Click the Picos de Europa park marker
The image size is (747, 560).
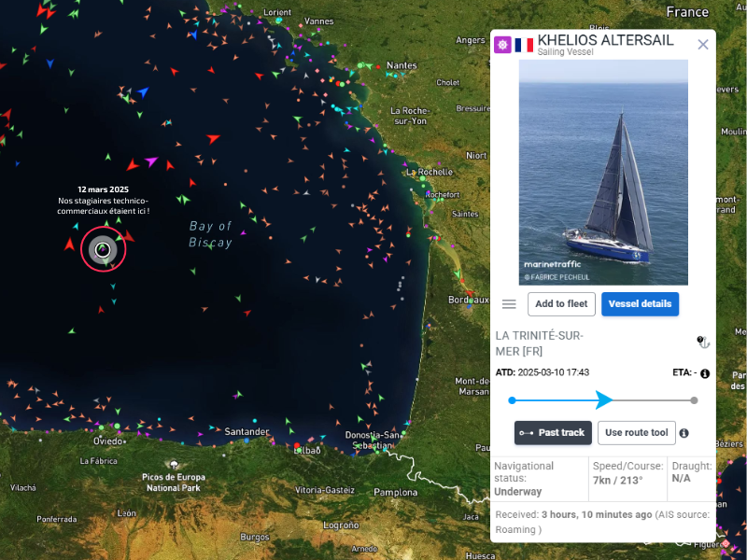click(x=176, y=463)
